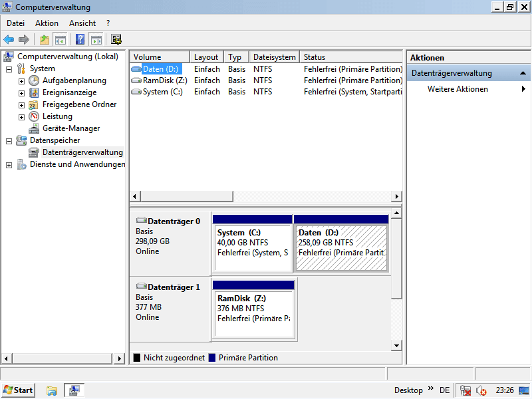
Task: Select the Daten (D:) partition block
Action: tap(341, 243)
